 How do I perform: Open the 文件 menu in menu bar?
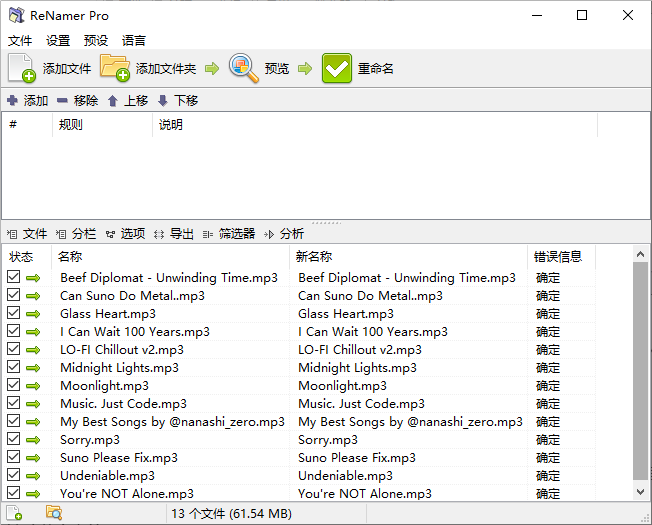pos(20,40)
